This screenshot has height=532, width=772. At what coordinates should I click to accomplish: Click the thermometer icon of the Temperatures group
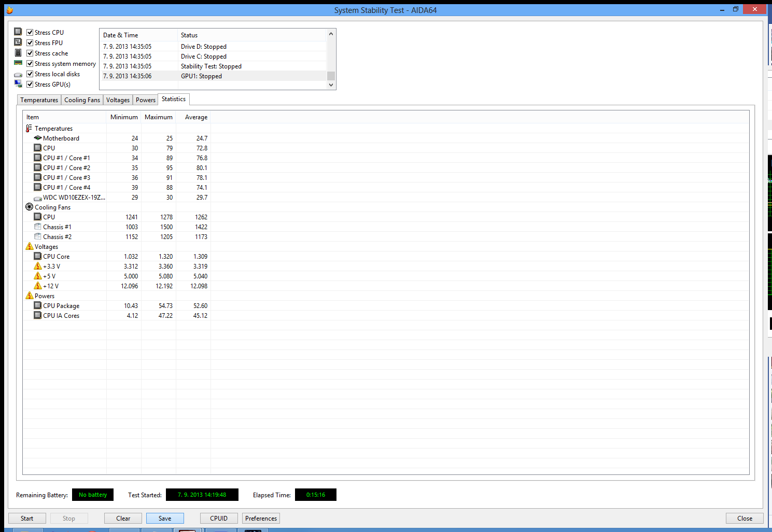pos(29,128)
